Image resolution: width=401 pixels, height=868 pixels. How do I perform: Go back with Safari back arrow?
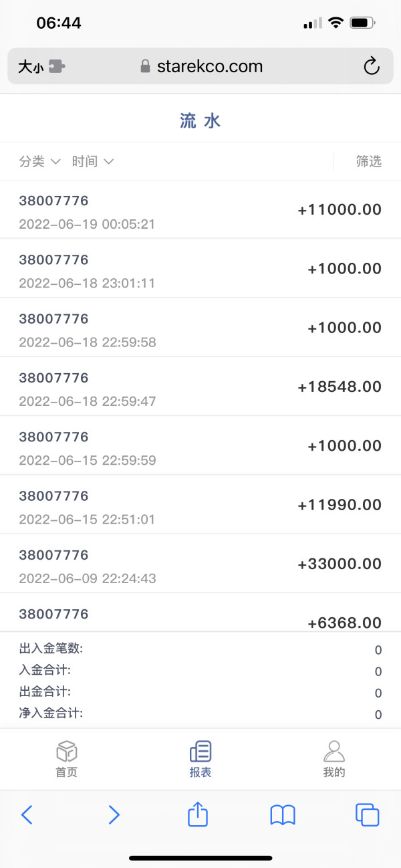(x=27, y=814)
